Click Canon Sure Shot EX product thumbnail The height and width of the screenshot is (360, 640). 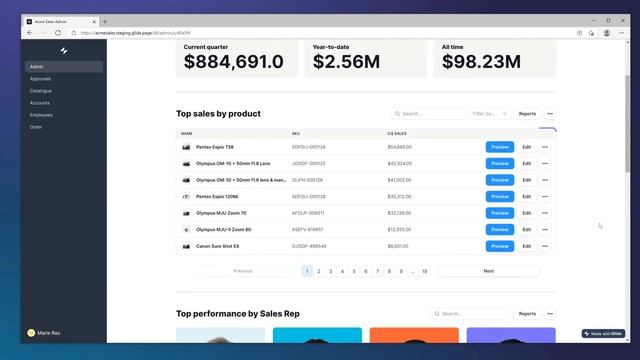186,246
